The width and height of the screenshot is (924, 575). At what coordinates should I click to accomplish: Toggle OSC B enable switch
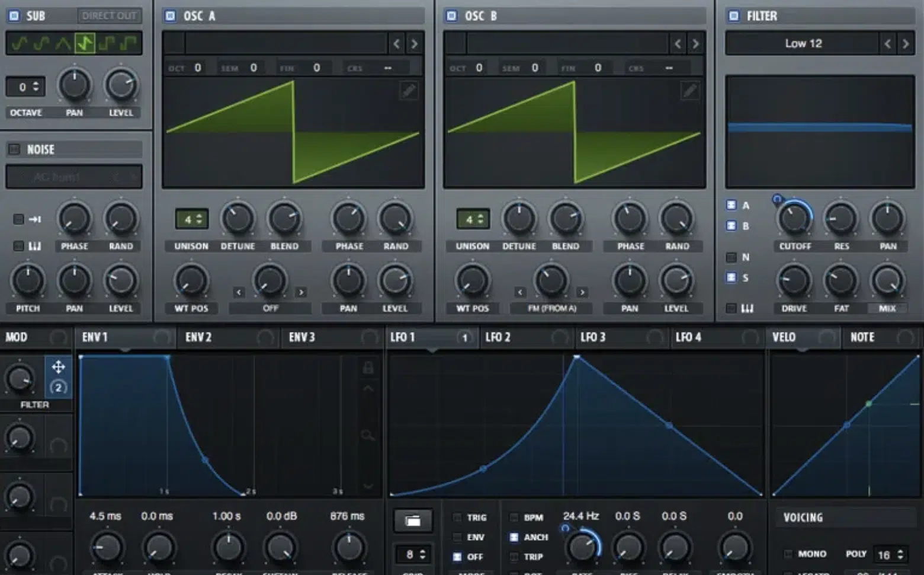(452, 16)
